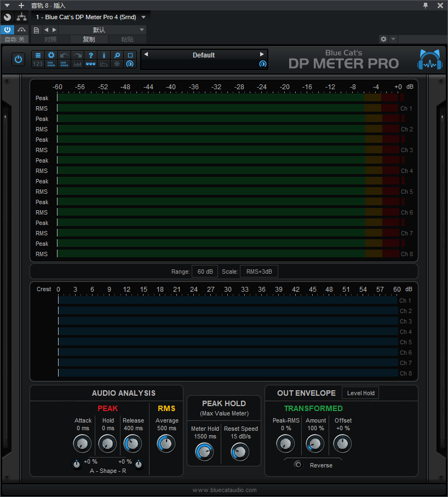Click the circular opacity icon in toolbar
448x497 pixels.
[x=130, y=64]
